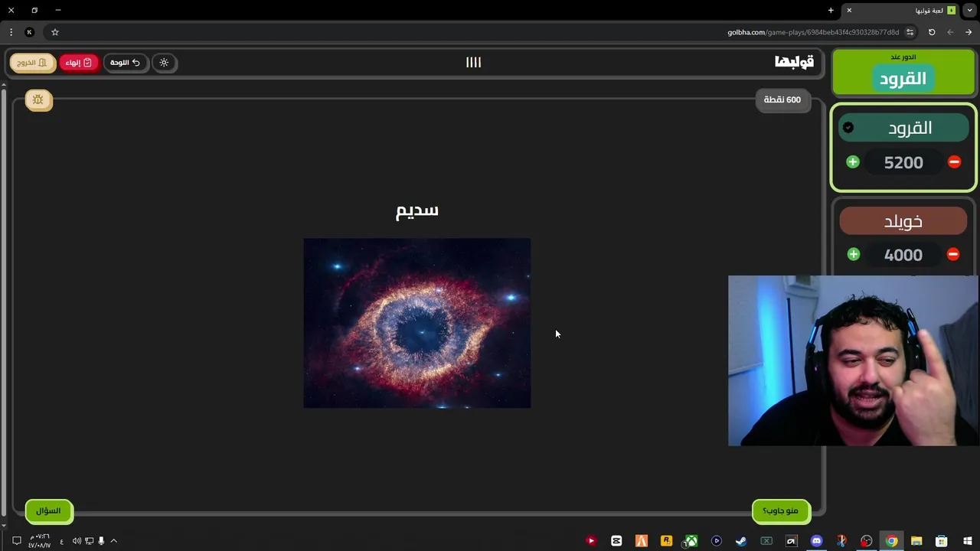
Task: Select the لعبة قولها browser tab
Action: (901, 10)
